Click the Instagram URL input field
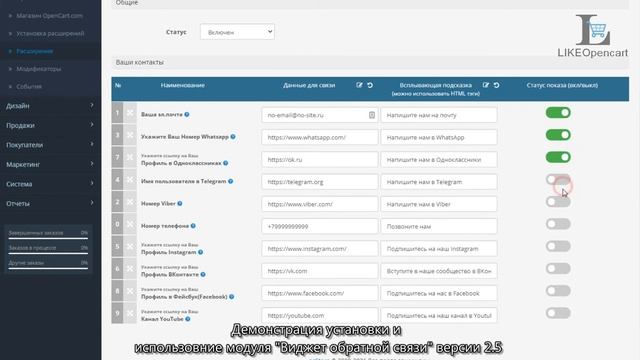The width and height of the screenshot is (640, 360). [320, 249]
